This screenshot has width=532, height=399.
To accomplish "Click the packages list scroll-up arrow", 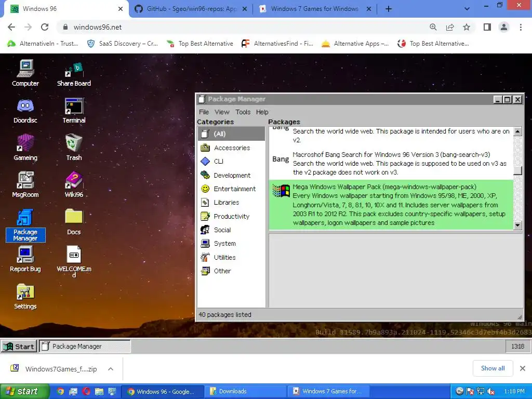I will tap(517, 131).
